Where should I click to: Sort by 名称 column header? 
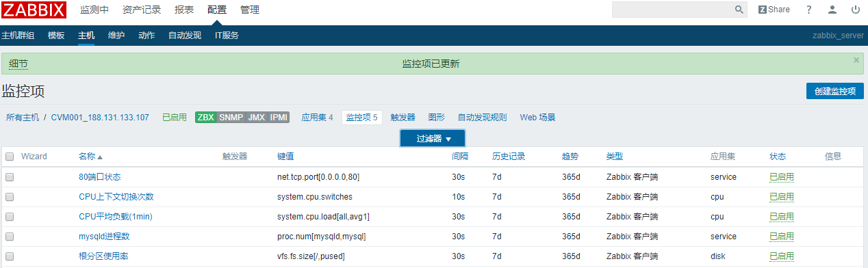(x=90, y=157)
